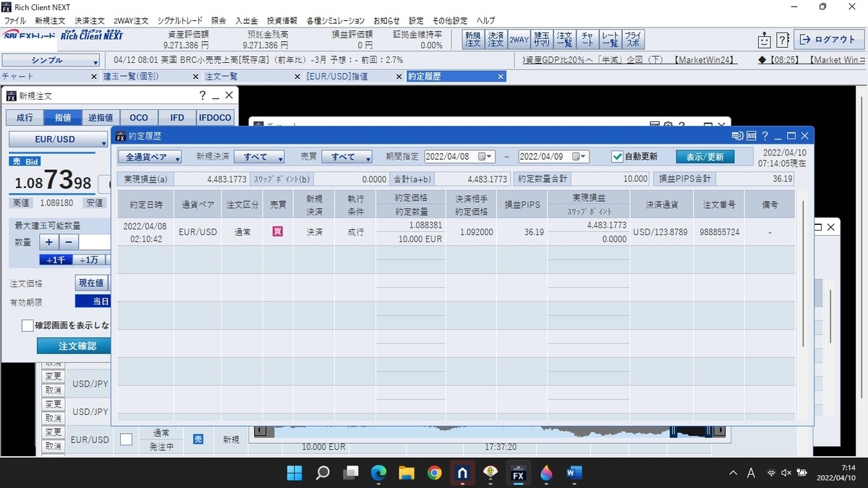Open the 2WAY order toolbar button
The width and height of the screenshot is (868, 488).
click(519, 39)
